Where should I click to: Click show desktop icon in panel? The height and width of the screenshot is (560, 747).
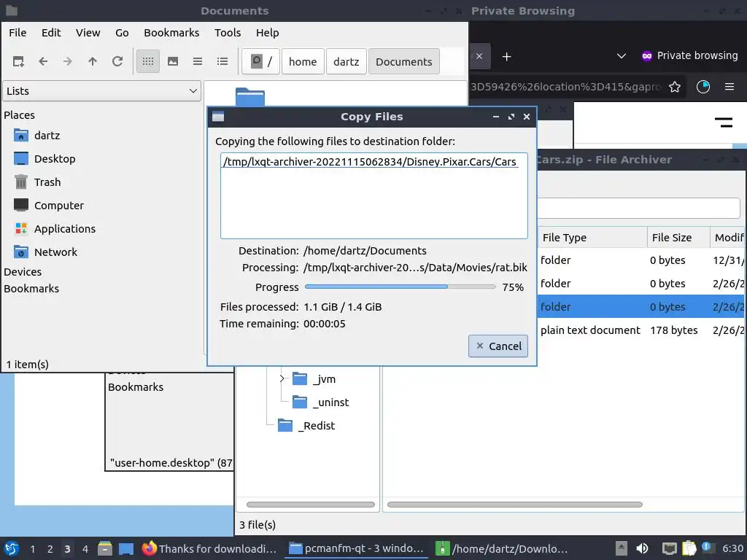pyautogui.click(x=126, y=548)
